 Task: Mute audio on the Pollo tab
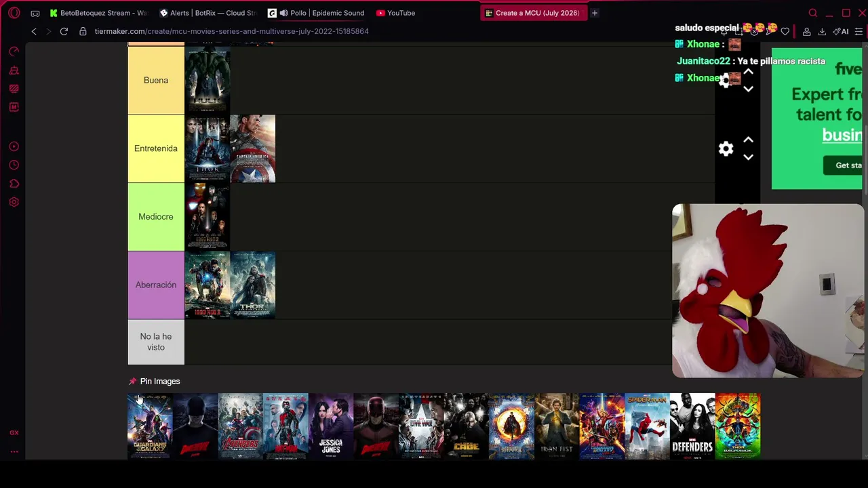coord(283,13)
